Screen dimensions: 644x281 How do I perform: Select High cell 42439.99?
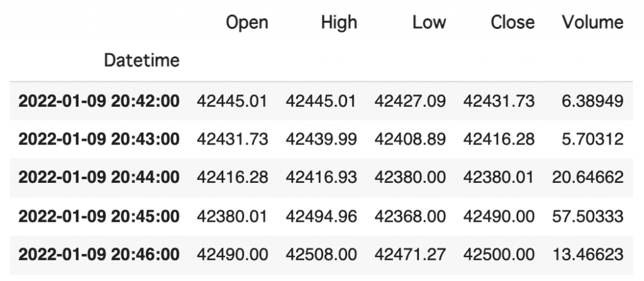tap(321, 140)
